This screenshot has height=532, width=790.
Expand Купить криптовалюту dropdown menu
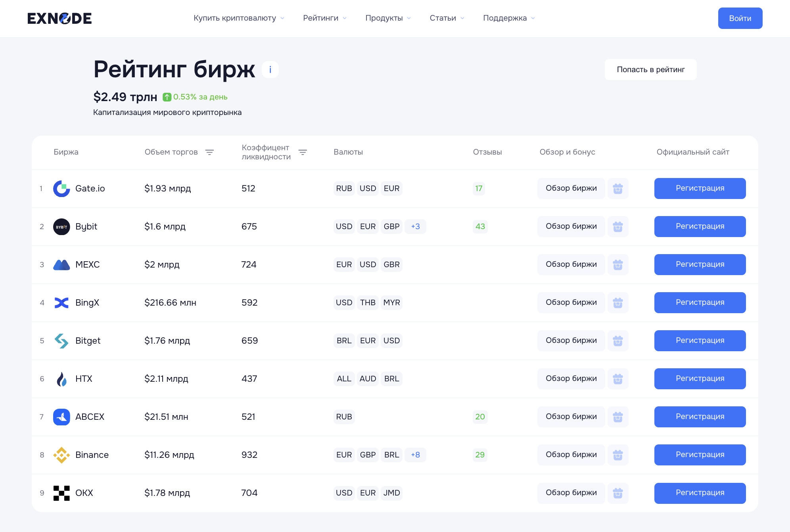pos(239,18)
